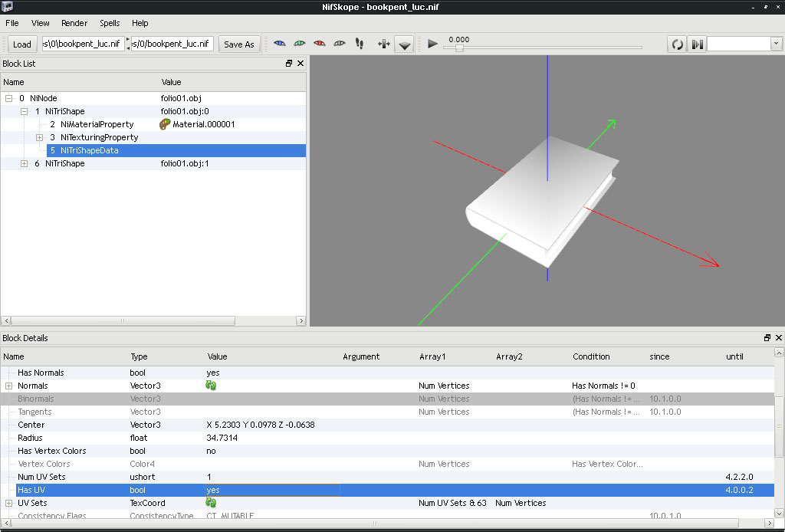Toggle the Perspective view button
This screenshot has height=532, width=785.
405,44
